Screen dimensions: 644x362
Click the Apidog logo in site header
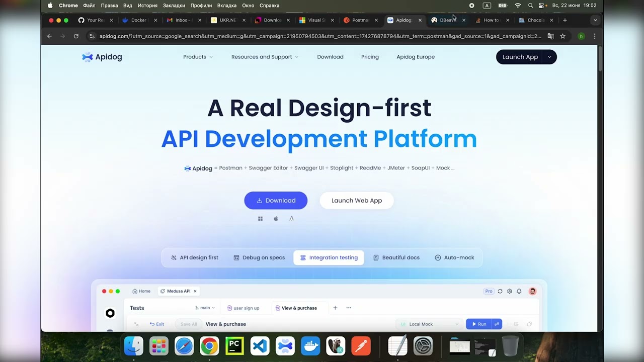pyautogui.click(x=102, y=57)
